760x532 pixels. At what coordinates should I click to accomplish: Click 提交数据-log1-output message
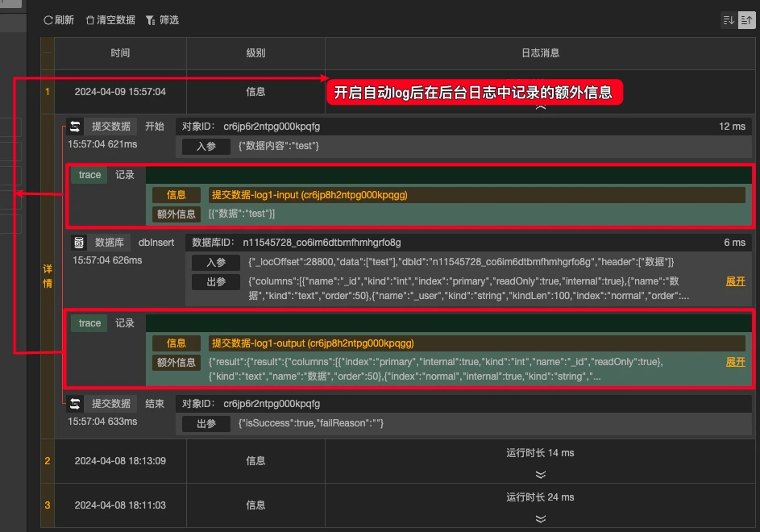tap(313, 343)
